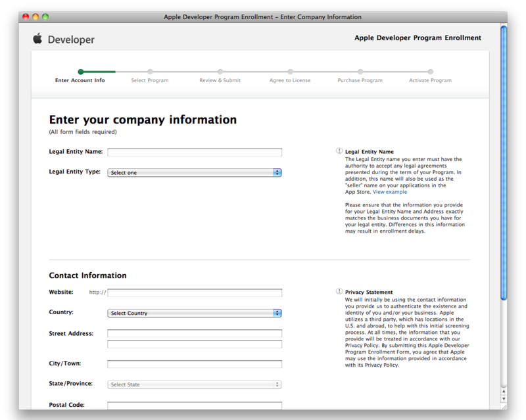Click the http:// prefix text
526x420 pixels.
[97, 292]
